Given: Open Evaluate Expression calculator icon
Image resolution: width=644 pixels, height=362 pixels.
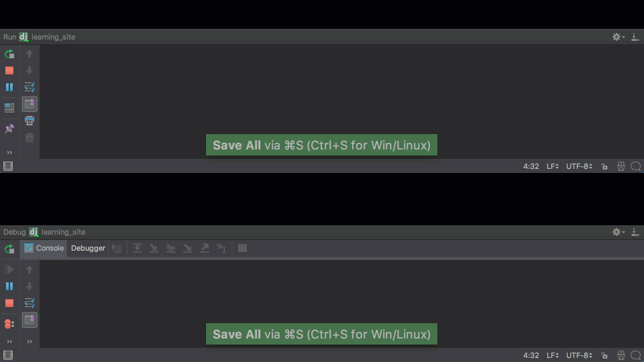Looking at the screenshot, I should point(242,248).
